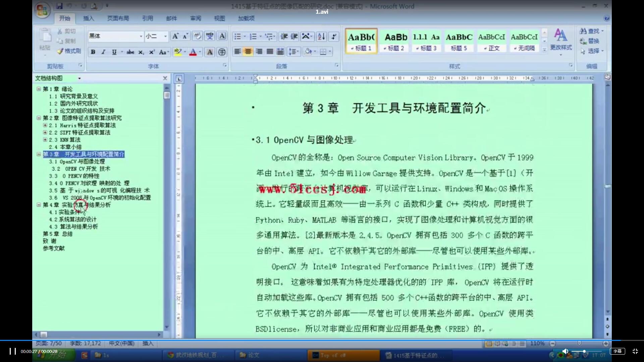Toggle Bold formatting
The height and width of the screenshot is (362, 644).
coord(93,52)
